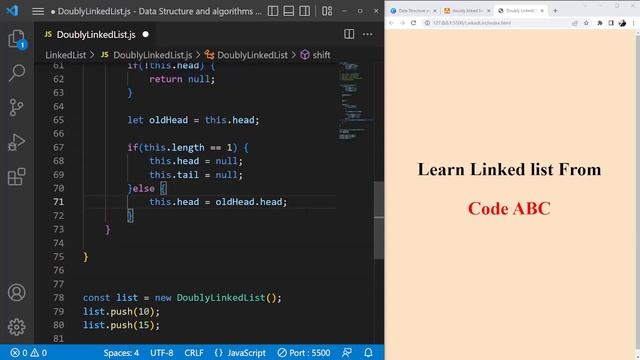
Task: Toggle the bottom panel layout button
Action: point(289,11)
